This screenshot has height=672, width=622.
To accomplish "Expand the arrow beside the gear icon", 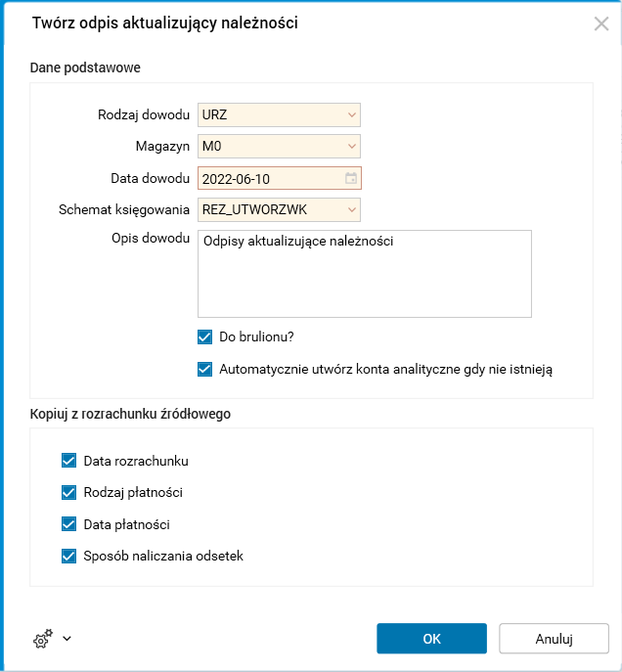I will [67, 640].
